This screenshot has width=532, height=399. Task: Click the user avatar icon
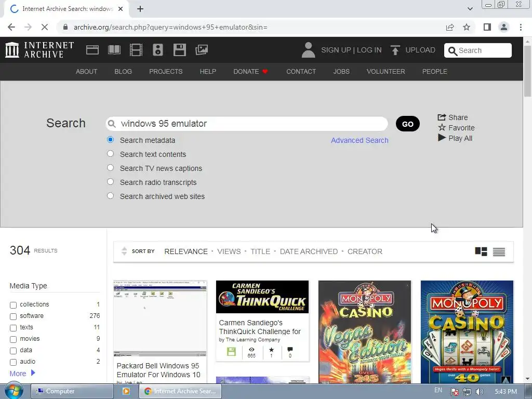point(308,50)
